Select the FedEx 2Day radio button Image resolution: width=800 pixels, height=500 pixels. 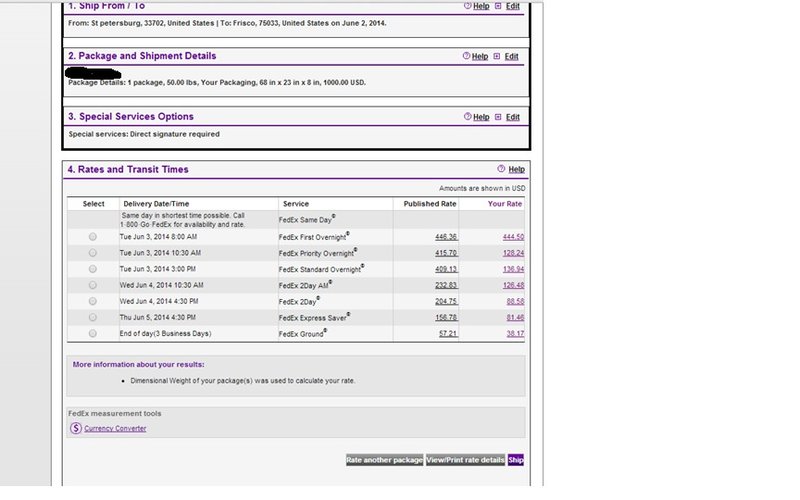[x=92, y=301]
